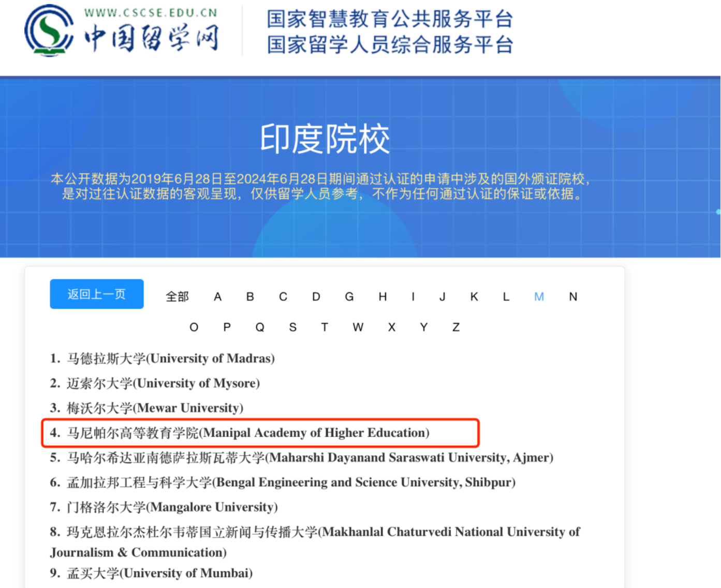Image resolution: width=721 pixels, height=588 pixels.
Task: Filter institutions by letter D
Action: point(316,297)
